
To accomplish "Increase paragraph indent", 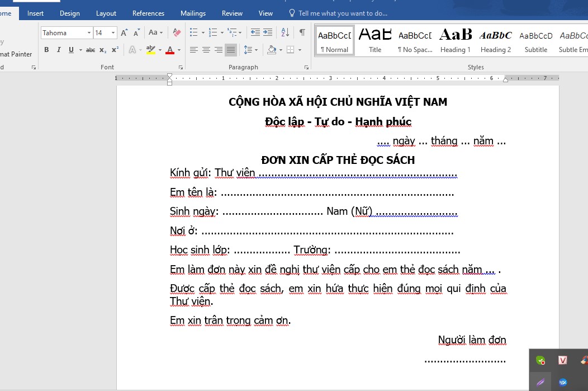I will tap(268, 32).
